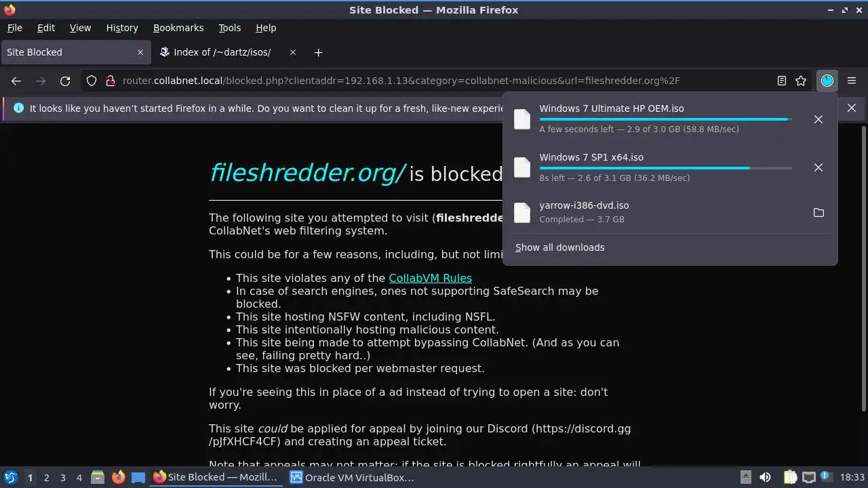This screenshot has height=488, width=868.
Task: Open folder containing yarrow-i386-dvd.iso
Action: pyautogui.click(x=818, y=213)
